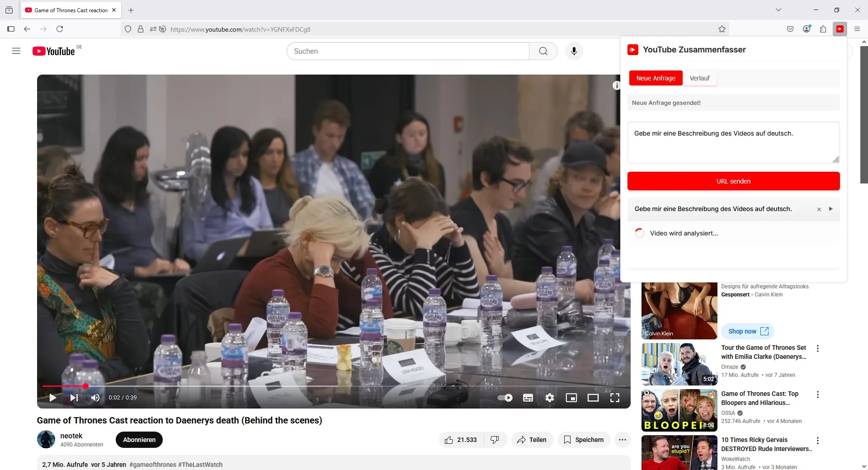Open the player settings gear
Image resolution: width=868 pixels, height=470 pixels.
pyautogui.click(x=550, y=398)
